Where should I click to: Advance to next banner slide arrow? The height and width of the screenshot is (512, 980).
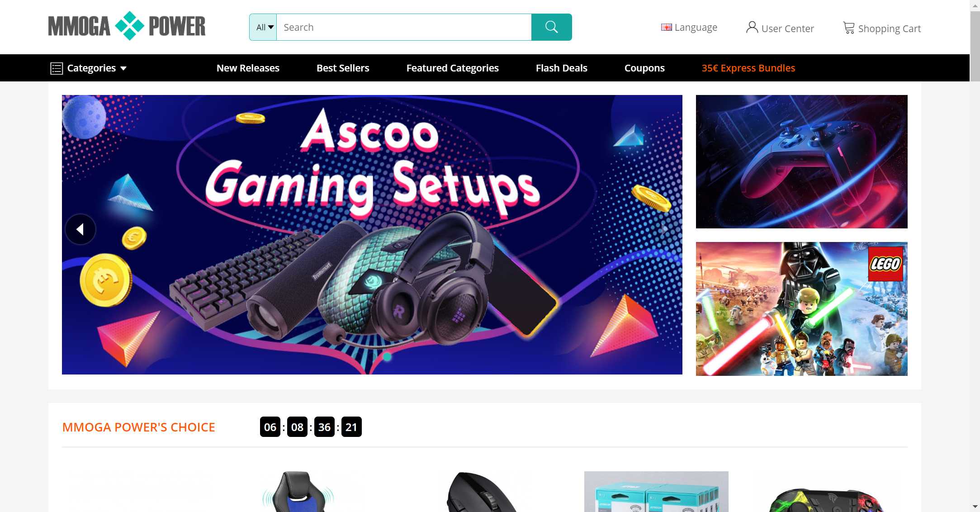tap(663, 229)
